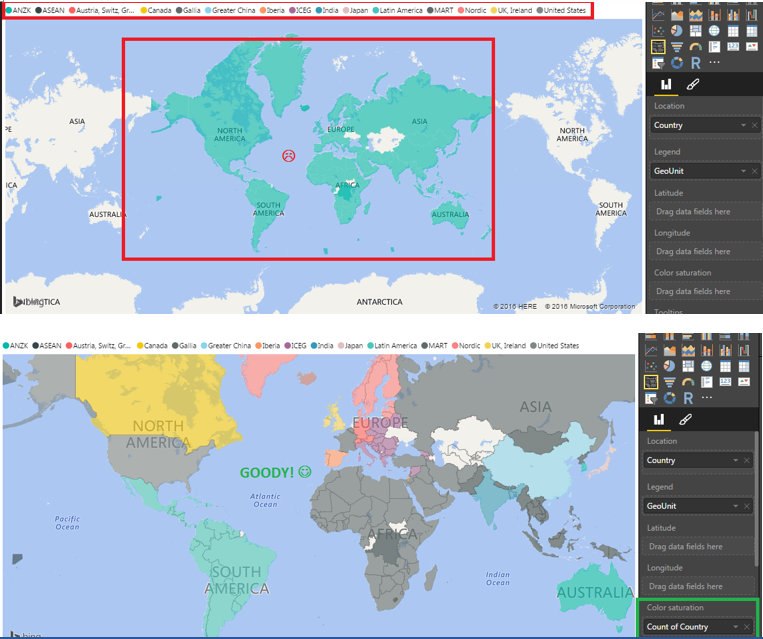
Task: Select Scatter chart visual in upper Visualizations pane
Action: click(x=658, y=31)
